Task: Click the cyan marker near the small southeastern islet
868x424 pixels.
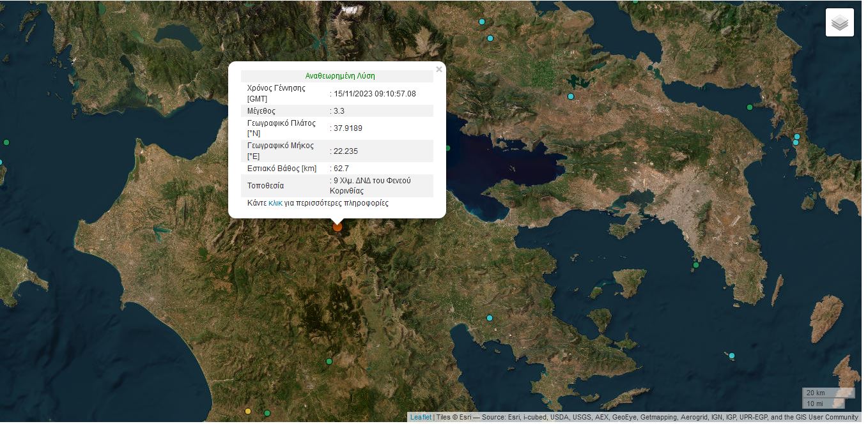Action: point(732,356)
